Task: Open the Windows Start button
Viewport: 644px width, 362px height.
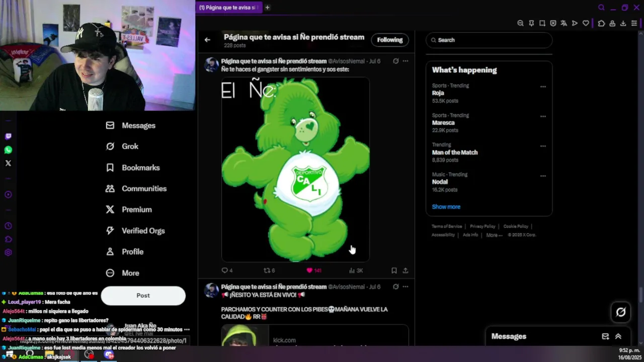Action: [x=10, y=354]
